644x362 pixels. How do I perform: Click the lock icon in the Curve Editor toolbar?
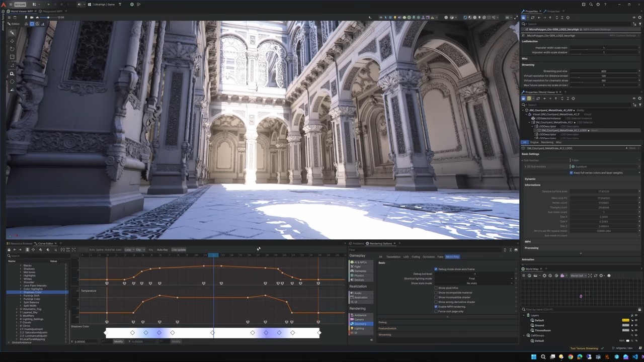point(9,250)
